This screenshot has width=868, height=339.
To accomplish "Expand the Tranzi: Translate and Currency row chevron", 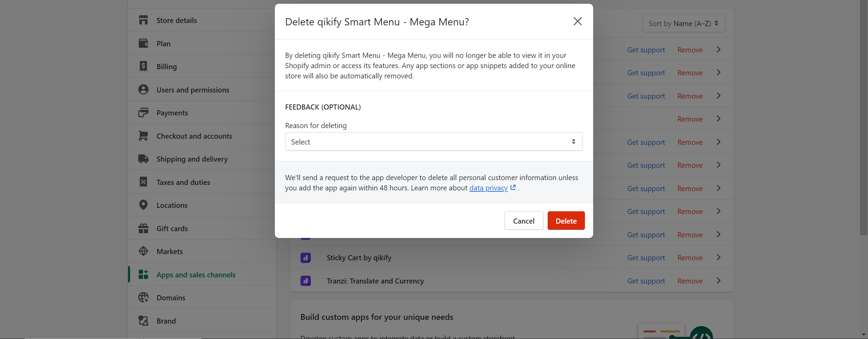I will pos(718,281).
